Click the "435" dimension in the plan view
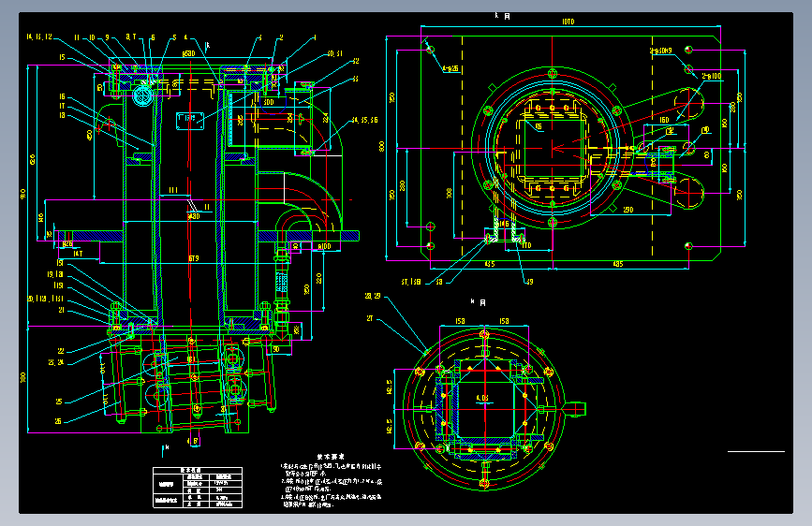This screenshot has width=812, height=526. (x=490, y=264)
